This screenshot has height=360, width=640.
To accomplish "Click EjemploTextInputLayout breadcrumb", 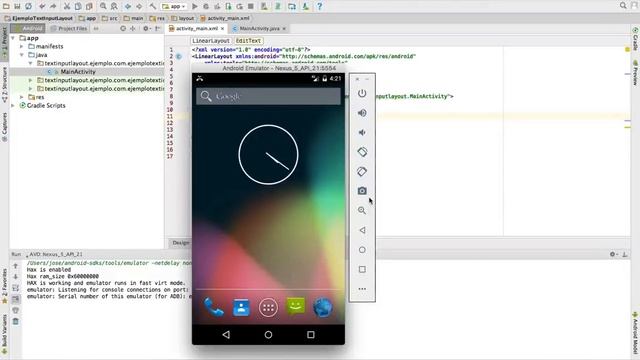I will tap(39, 18).
